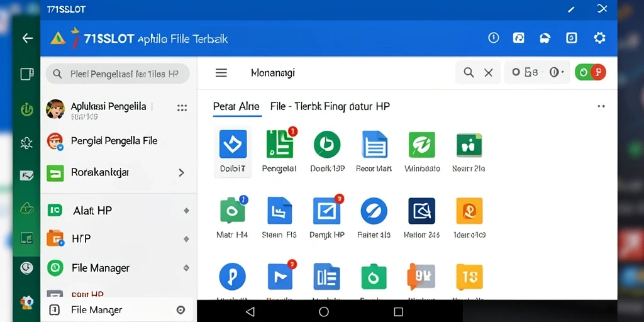Open the blue Staein F13 file icon
Viewport: 644px width, 322px height.
point(280,211)
